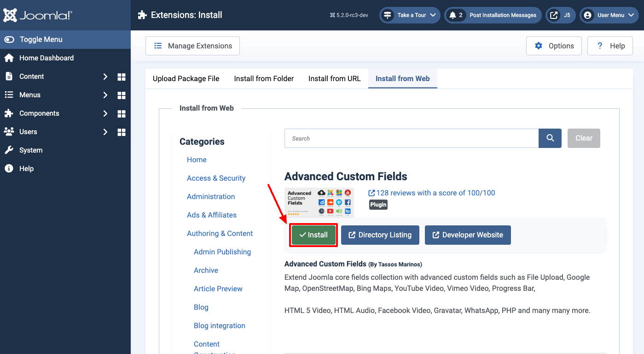Image resolution: width=644 pixels, height=354 pixels.
Task: Open the Options settings button
Action: coord(554,46)
